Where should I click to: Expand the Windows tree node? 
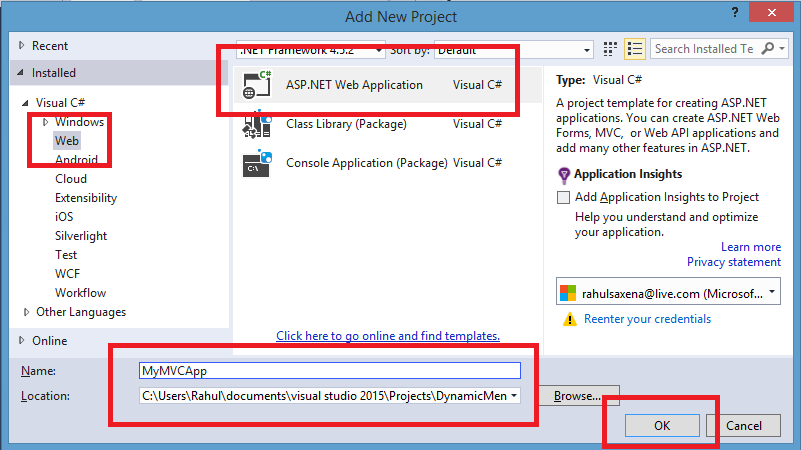pos(45,122)
